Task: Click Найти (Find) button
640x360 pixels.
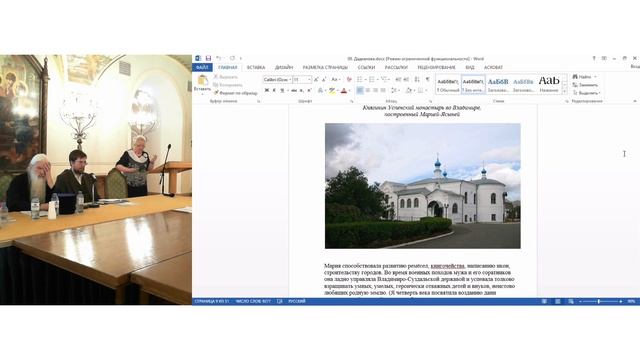Action: point(584,77)
